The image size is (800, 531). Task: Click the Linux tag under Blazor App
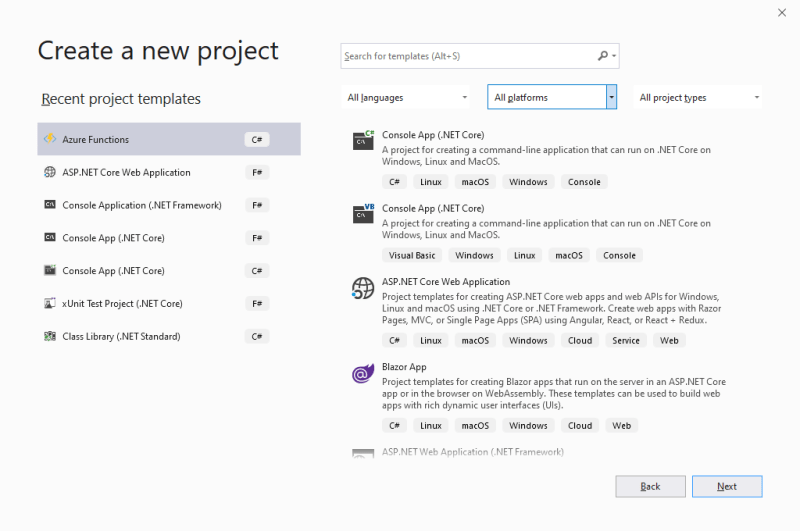coord(431,425)
